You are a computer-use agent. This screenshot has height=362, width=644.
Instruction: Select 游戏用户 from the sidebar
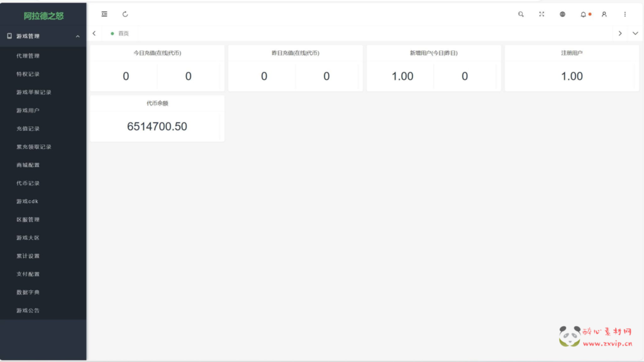[28, 111]
